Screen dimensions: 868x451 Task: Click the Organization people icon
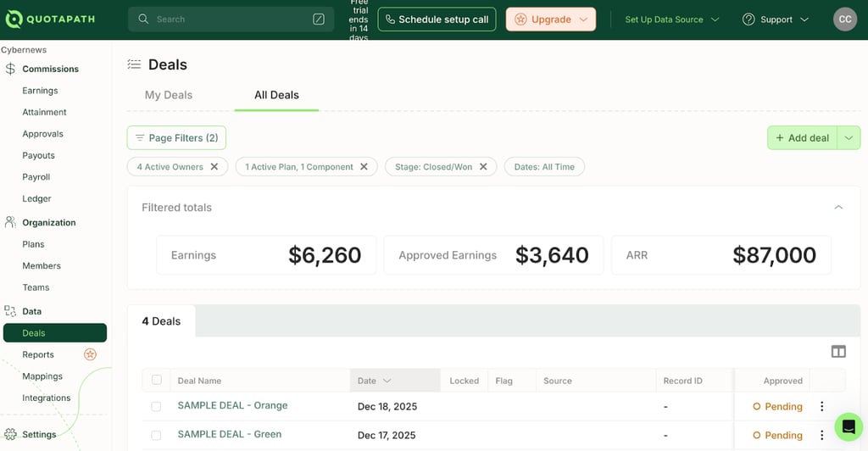[x=10, y=222]
